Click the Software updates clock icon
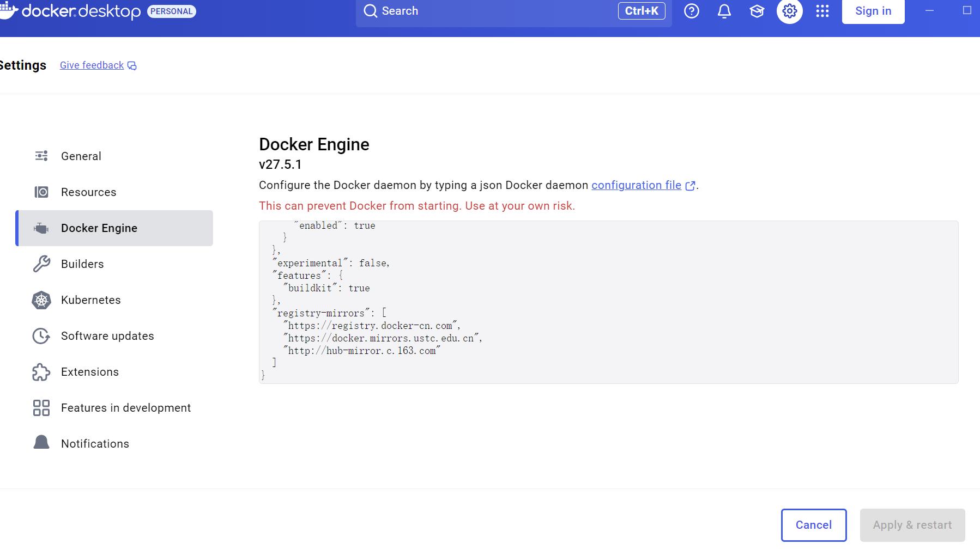The image size is (980, 556). (41, 336)
